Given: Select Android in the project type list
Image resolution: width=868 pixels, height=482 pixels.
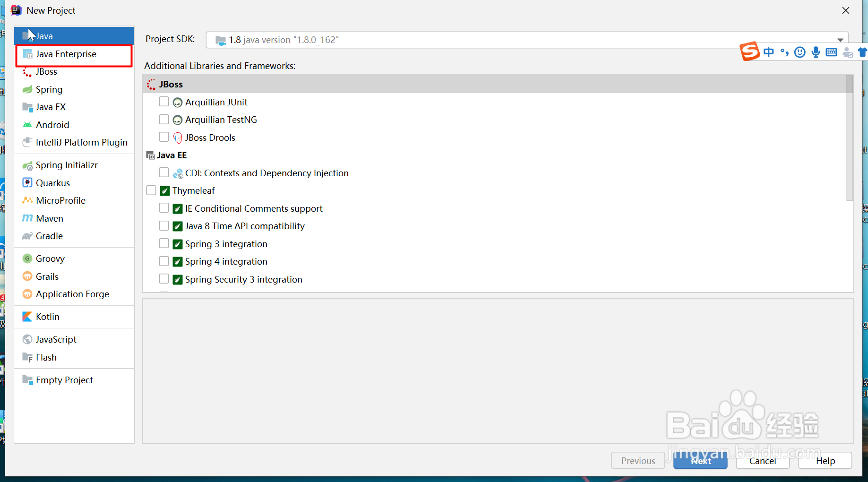Looking at the screenshot, I should pos(74,125).
